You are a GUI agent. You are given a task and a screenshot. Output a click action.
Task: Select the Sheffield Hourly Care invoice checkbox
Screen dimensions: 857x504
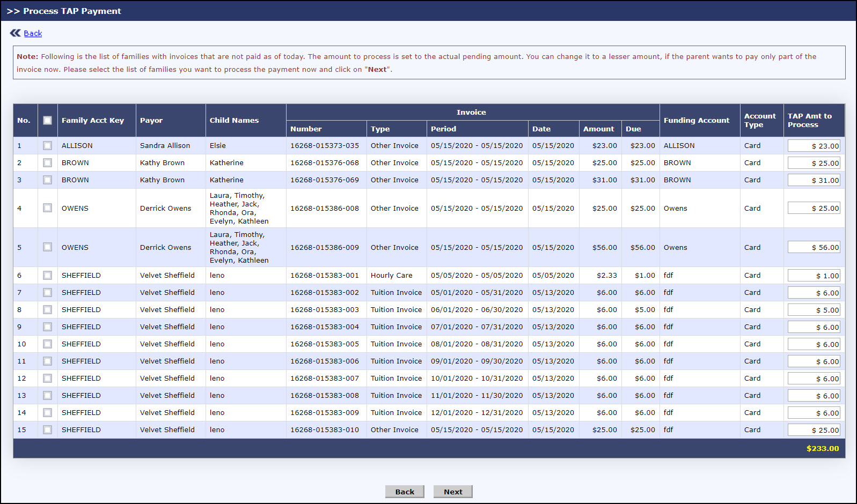coord(47,276)
